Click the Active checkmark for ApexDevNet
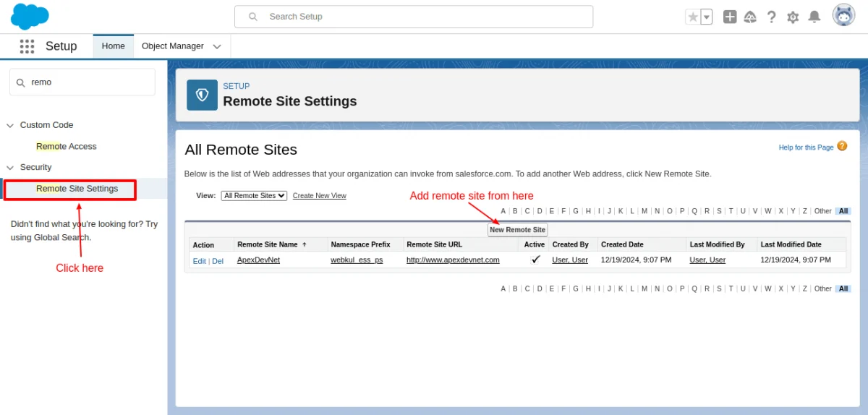 [535, 259]
